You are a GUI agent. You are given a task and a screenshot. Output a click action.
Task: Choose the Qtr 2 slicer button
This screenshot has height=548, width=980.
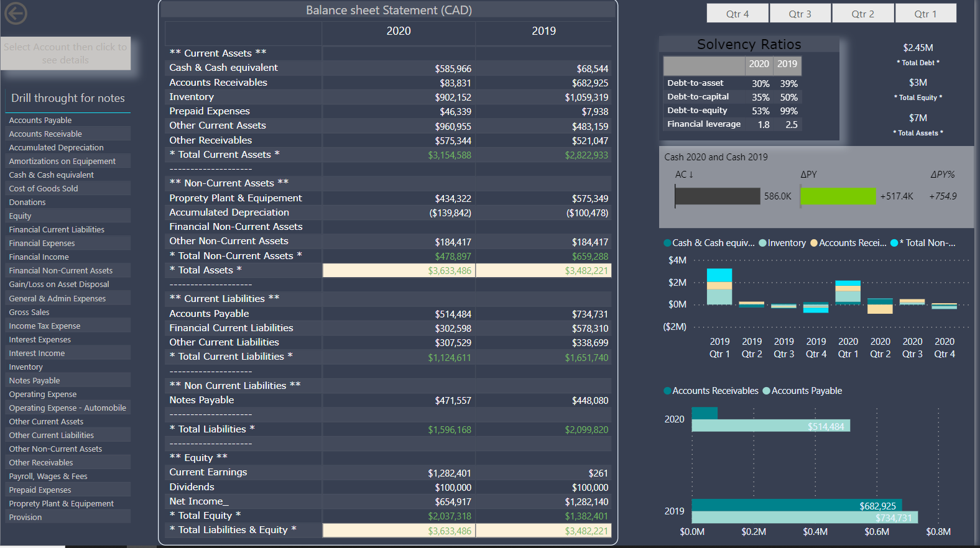coord(863,14)
